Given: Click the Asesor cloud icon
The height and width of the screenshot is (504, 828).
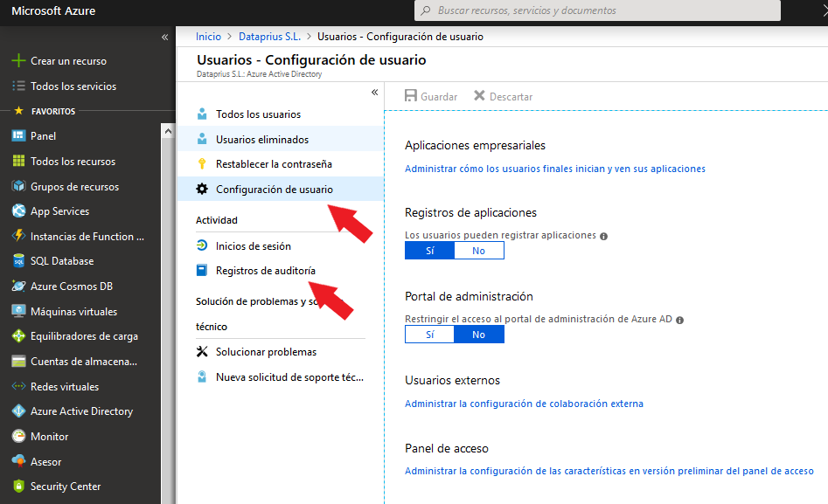Looking at the screenshot, I should tap(18, 461).
